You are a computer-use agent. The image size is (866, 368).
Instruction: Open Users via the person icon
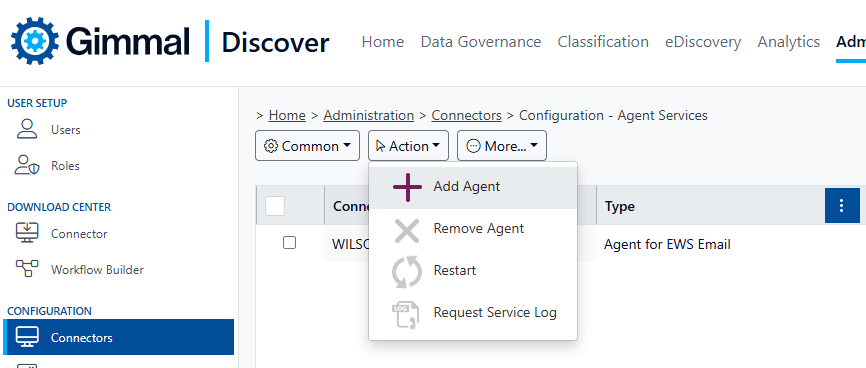tap(27, 129)
